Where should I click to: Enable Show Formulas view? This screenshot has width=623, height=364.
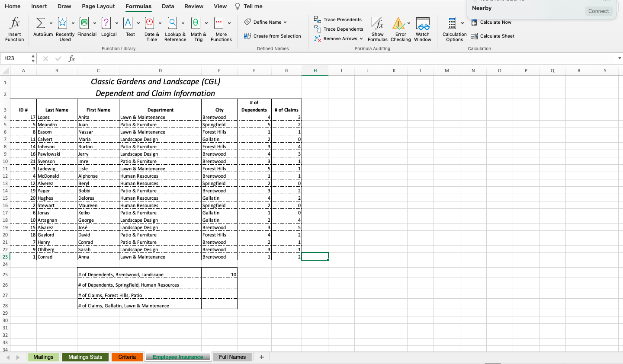[377, 29]
